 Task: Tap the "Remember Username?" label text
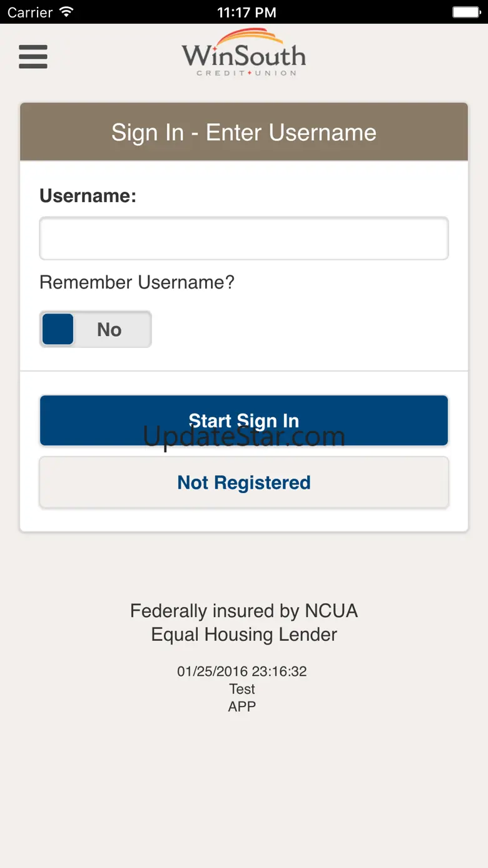pyautogui.click(x=137, y=282)
